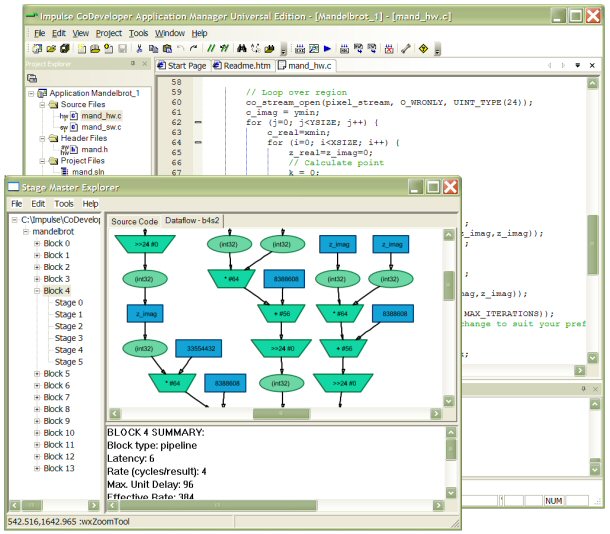The image size is (610, 534).
Task: Open first toolbar overflow chevron
Action: coord(283,50)
